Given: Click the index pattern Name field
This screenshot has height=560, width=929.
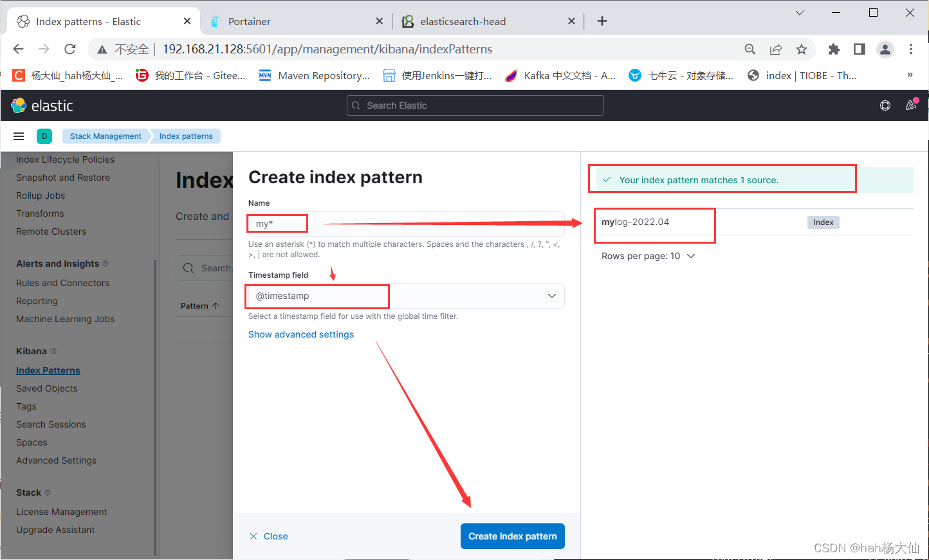Looking at the screenshot, I should (x=406, y=224).
